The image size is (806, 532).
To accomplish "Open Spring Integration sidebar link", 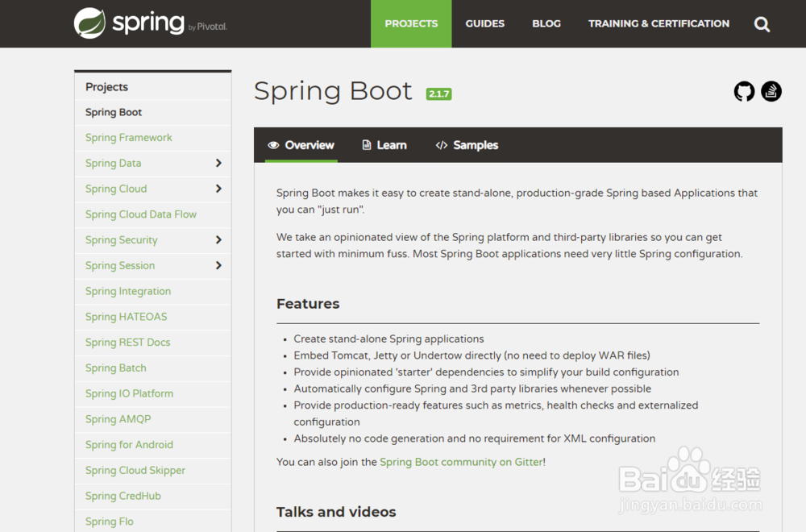I will [128, 292].
